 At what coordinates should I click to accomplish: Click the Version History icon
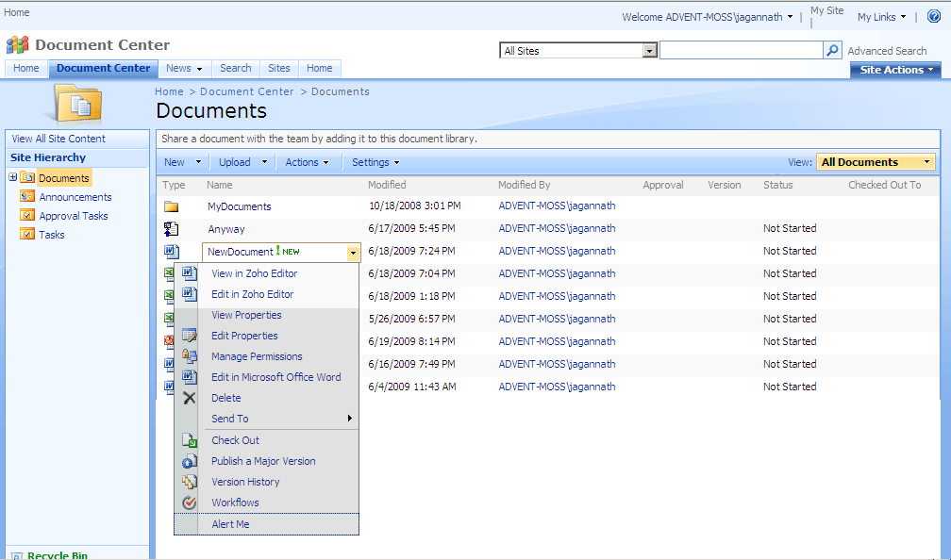tap(189, 482)
